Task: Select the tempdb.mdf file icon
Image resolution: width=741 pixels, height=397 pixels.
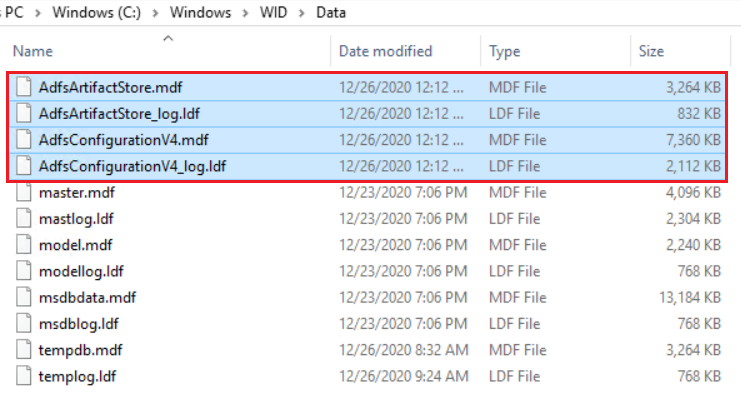Action: (x=24, y=350)
